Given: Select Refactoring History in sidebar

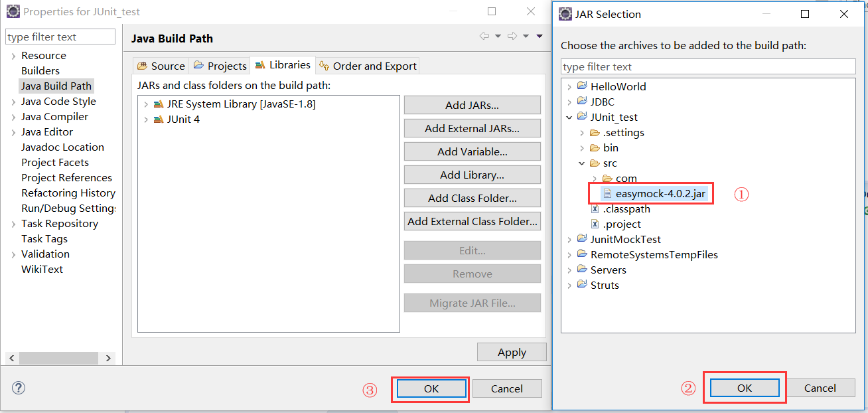Looking at the screenshot, I should click(x=68, y=193).
